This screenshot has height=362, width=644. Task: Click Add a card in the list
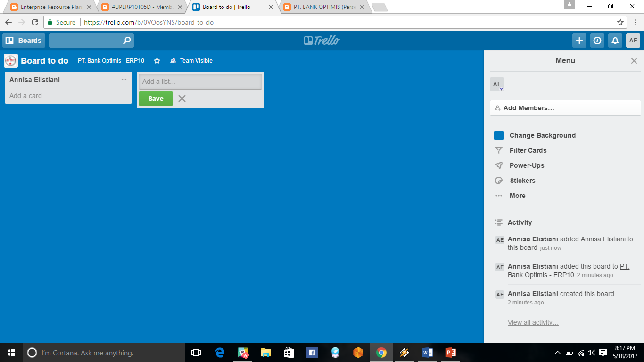tap(29, 96)
